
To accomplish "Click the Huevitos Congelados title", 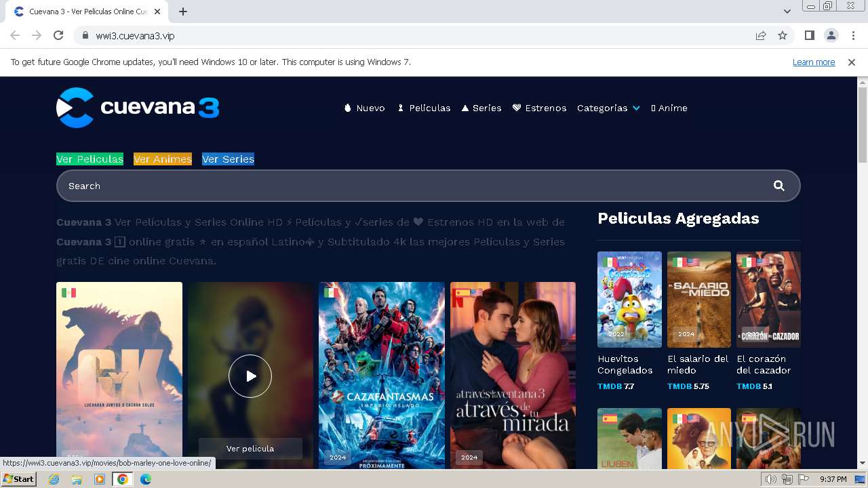I will point(625,365).
